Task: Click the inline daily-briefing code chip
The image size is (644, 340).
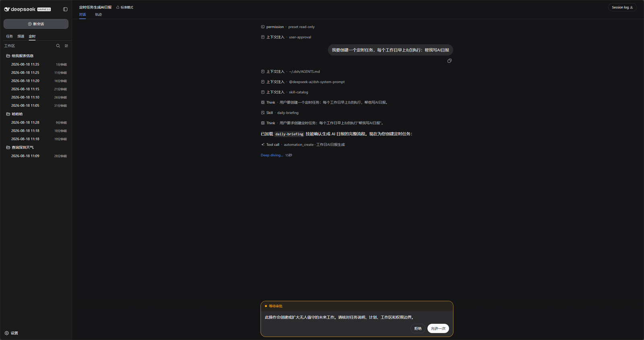Action: tap(289, 134)
